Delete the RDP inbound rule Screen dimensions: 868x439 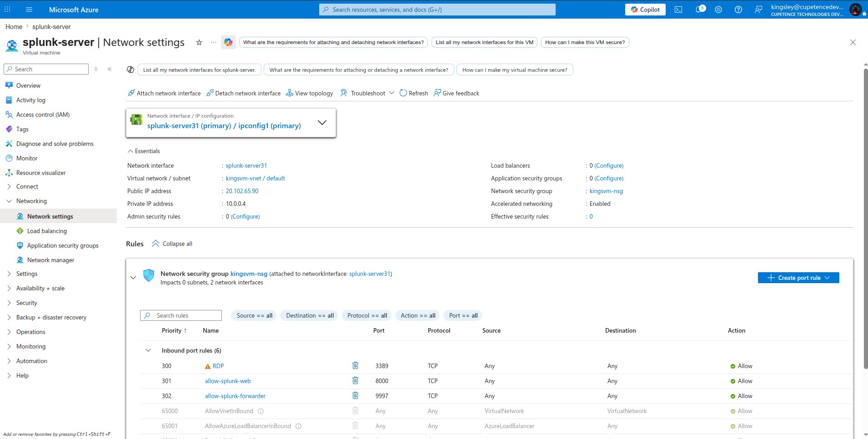(x=356, y=366)
